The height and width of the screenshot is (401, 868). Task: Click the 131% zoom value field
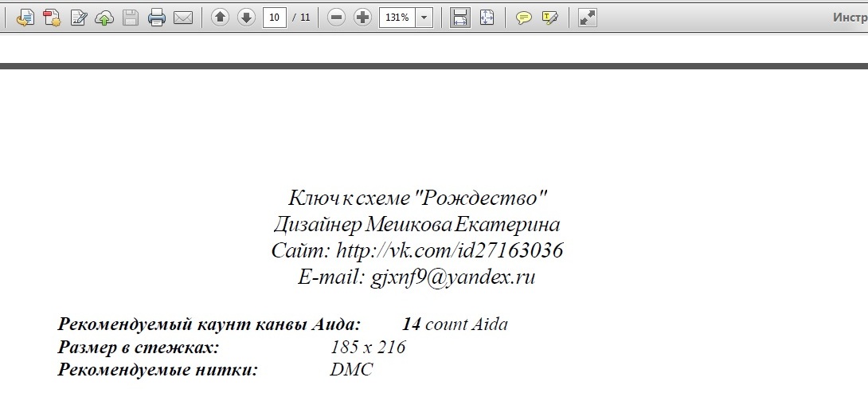click(x=397, y=18)
